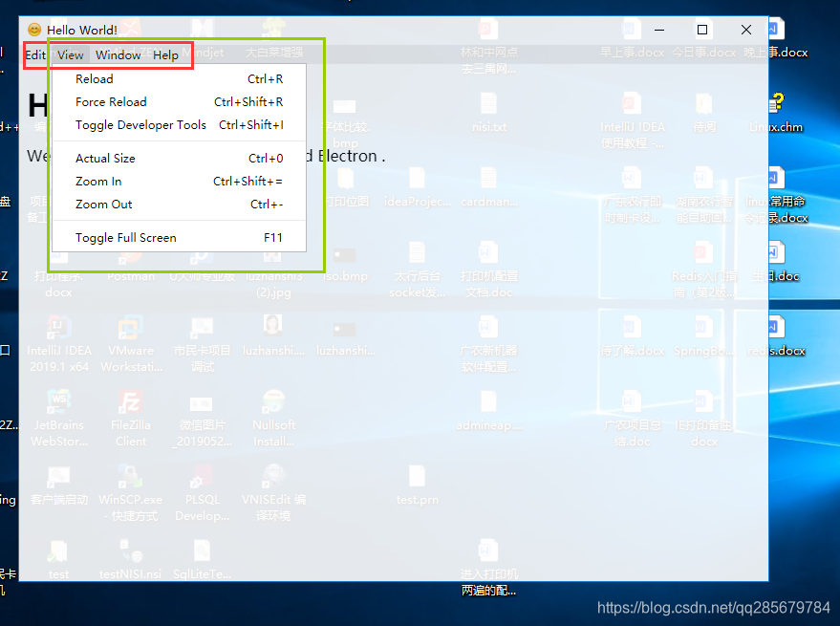Select the nisi.txt desktop file
840x626 pixels.
pyautogui.click(x=488, y=112)
